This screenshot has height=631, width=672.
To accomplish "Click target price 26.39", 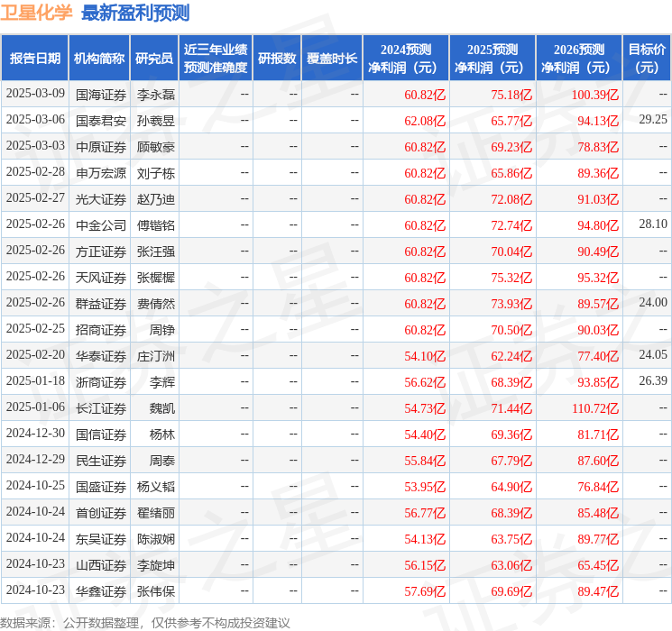I will pyautogui.click(x=653, y=380).
